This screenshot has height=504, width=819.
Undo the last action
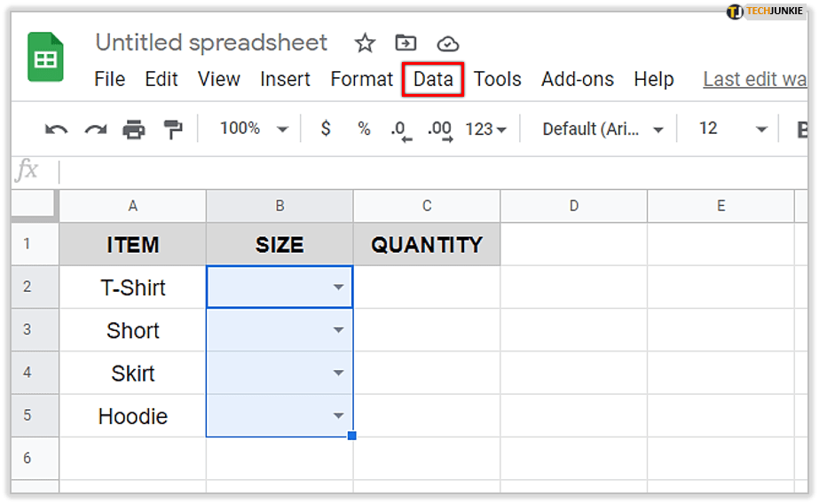(56, 130)
